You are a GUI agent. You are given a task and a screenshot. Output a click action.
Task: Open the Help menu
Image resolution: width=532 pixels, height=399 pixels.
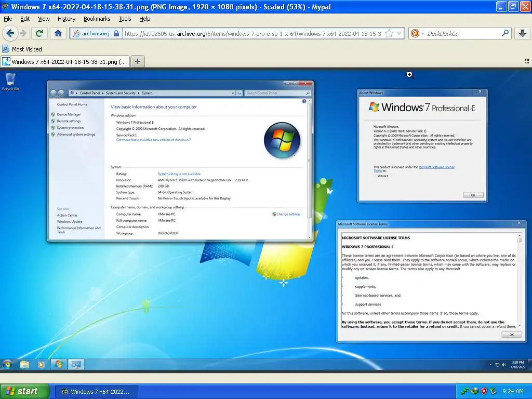pos(144,19)
